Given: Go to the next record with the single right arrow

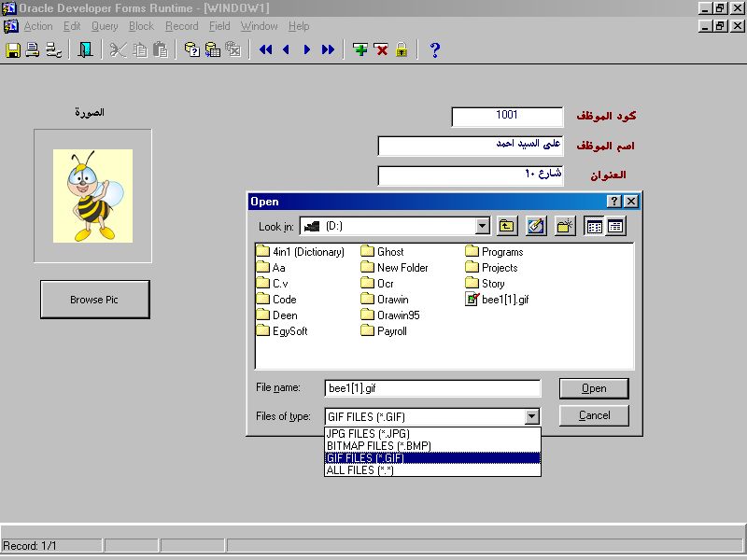Looking at the screenshot, I should [306, 49].
